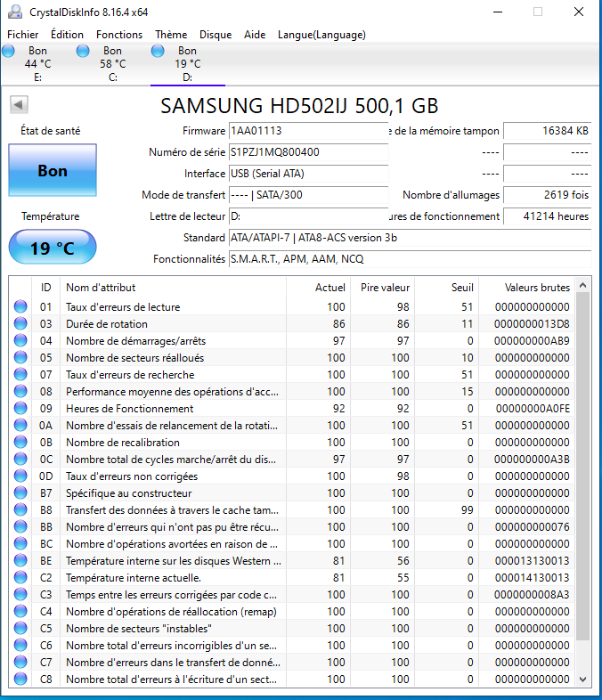Viewport: 602px width, 700px height.
Task: Click the 19 °C temperature button
Action: 53,248
